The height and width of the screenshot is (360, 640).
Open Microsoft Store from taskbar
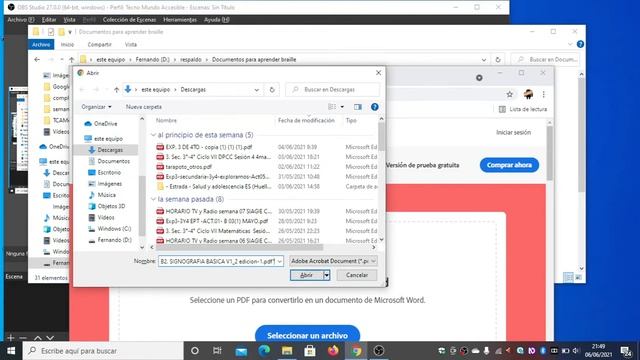coord(310,351)
